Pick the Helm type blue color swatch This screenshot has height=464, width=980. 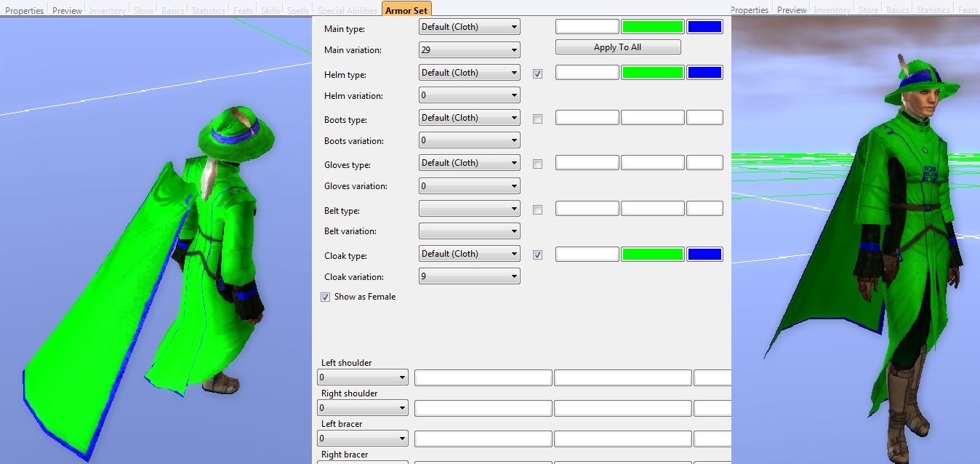point(704,73)
